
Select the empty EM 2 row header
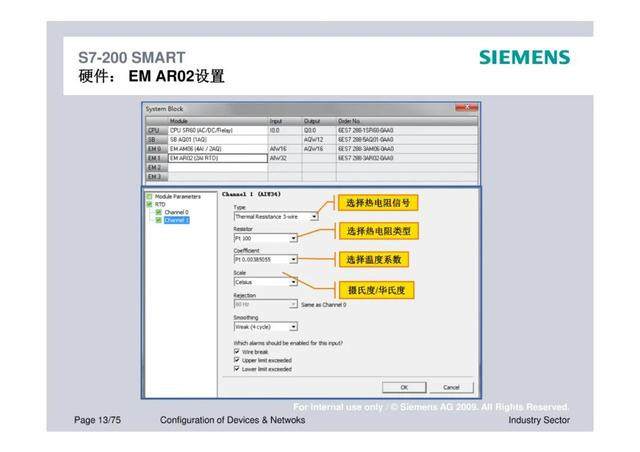pos(157,167)
